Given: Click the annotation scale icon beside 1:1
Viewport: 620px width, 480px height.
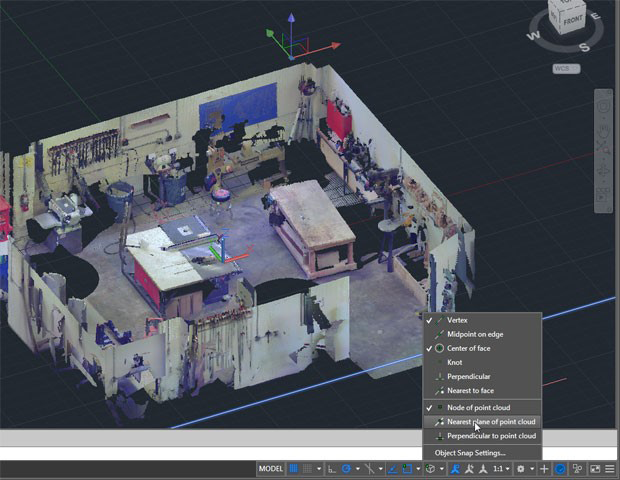Looking at the screenshot, I should [483, 469].
